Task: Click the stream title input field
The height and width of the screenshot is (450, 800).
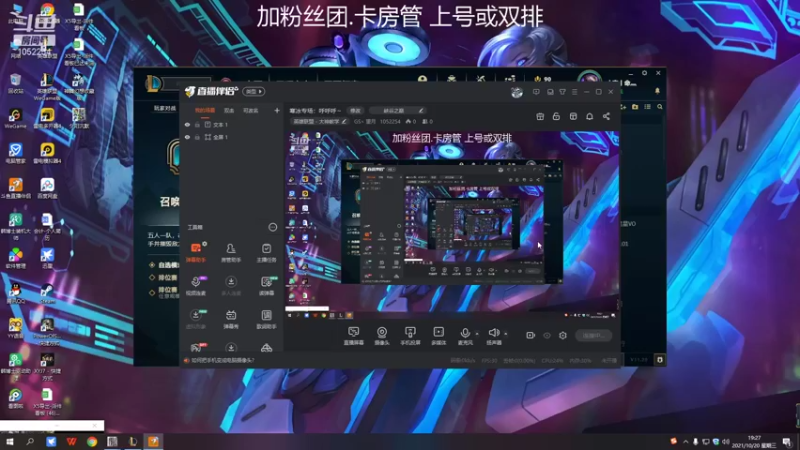Action: click(397, 111)
